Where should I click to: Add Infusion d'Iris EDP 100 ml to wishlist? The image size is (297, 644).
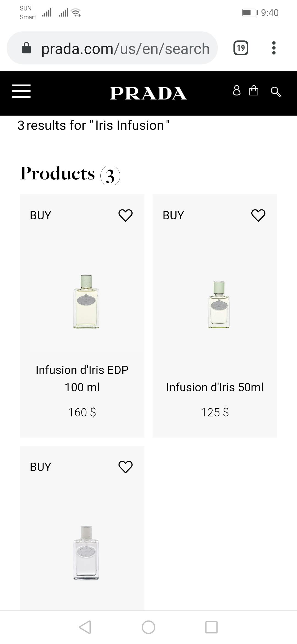[x=125, y=215]
